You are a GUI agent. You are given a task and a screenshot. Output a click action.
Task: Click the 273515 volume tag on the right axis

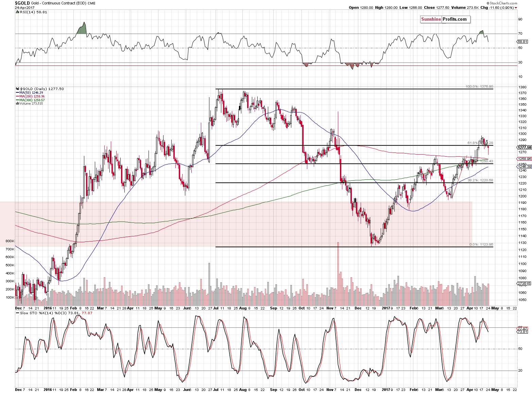point(524,283)
